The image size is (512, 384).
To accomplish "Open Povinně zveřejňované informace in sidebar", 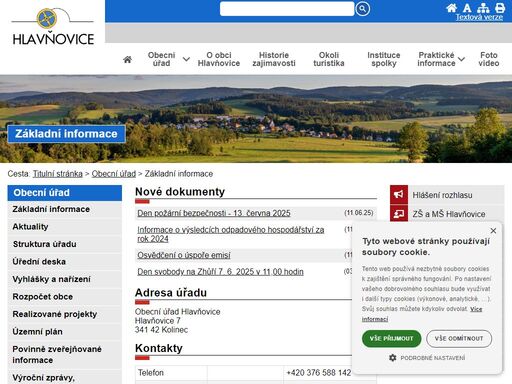I will click(x=65, y=355).
